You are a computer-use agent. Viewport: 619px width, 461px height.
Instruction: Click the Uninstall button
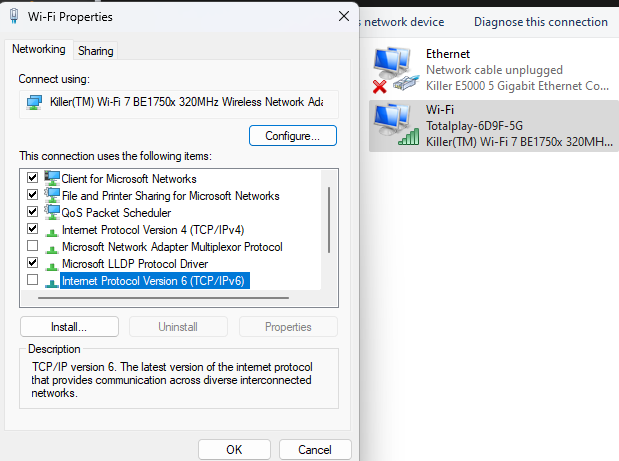tap(178, 327)
